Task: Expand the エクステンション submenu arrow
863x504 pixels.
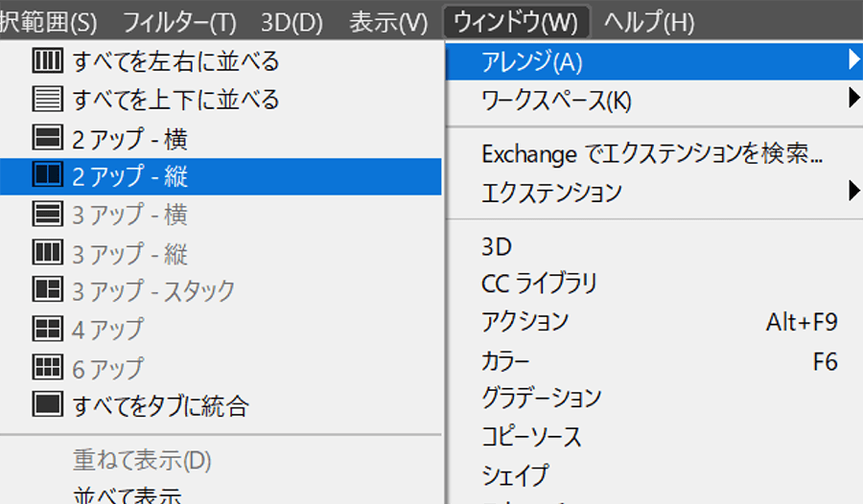Action: (852, 193)
